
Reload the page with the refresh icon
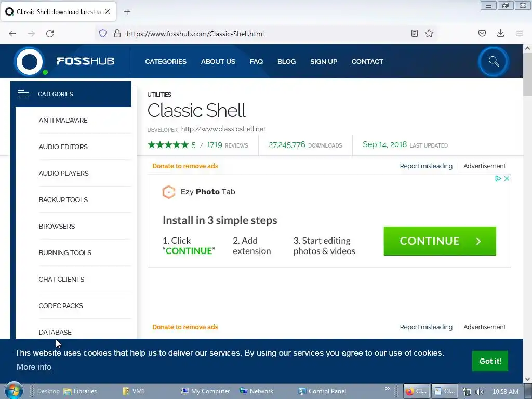50,34
